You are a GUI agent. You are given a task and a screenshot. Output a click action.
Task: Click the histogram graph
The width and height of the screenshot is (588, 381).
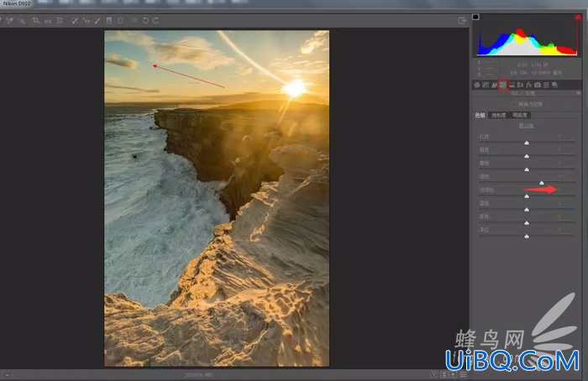(528, 37)
